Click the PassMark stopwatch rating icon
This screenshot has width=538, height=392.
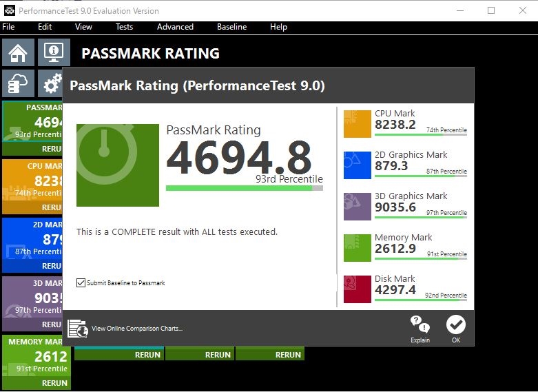[x=118, y=165]
